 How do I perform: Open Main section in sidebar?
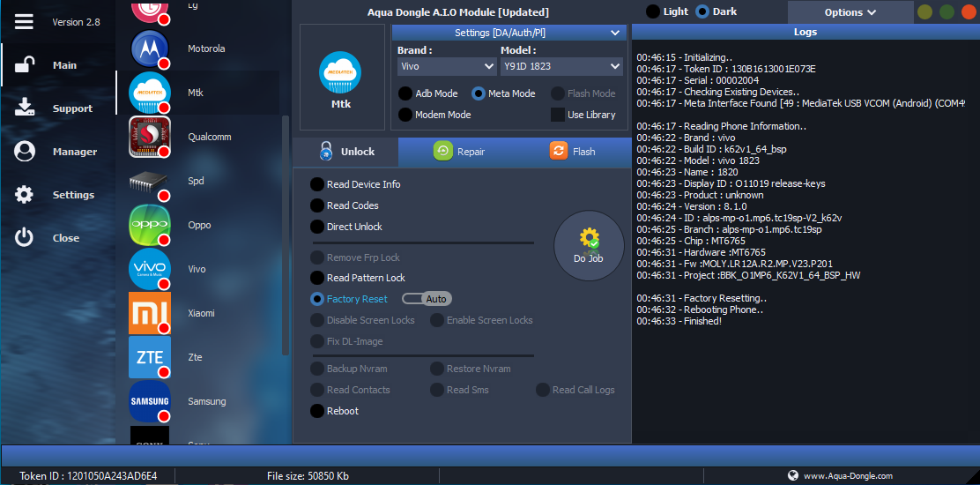point(58,65)
